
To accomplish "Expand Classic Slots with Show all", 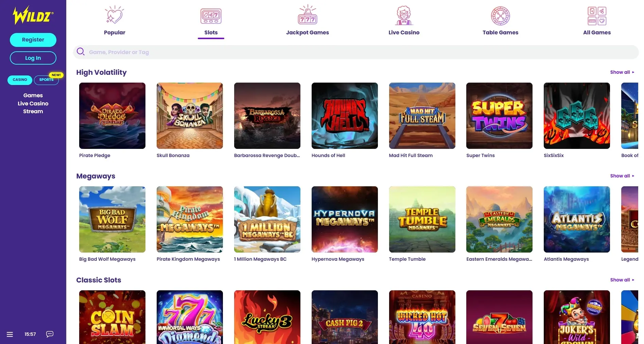I will 622,280.
